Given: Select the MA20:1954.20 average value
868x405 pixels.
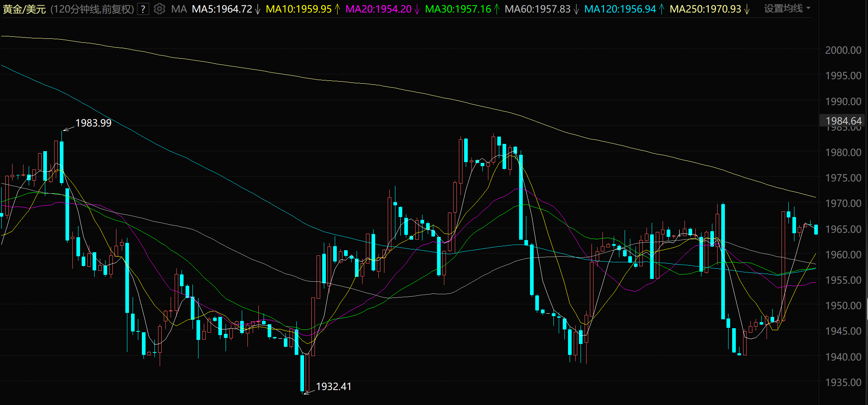Looking at the screenshot, I should click(x=378, y=9).
